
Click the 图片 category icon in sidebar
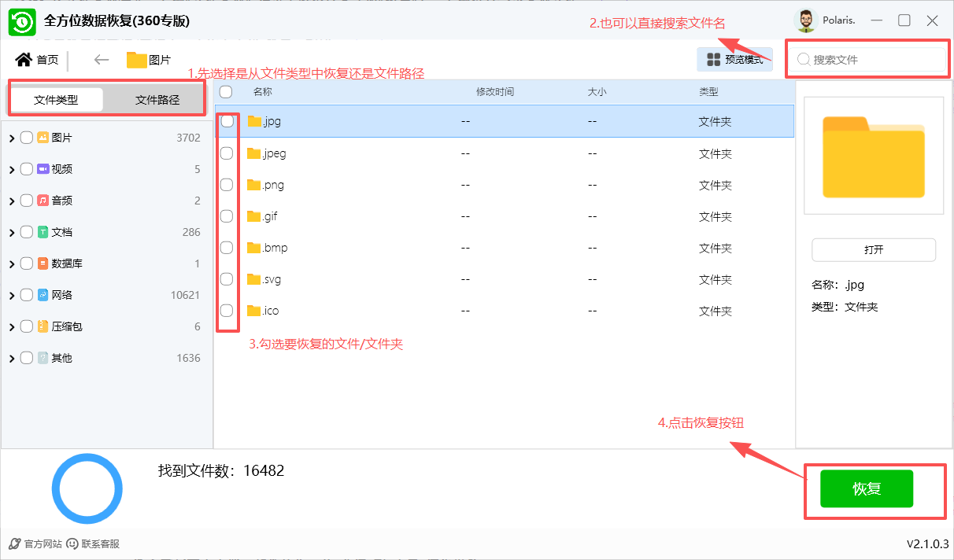(x=43, y=137)
